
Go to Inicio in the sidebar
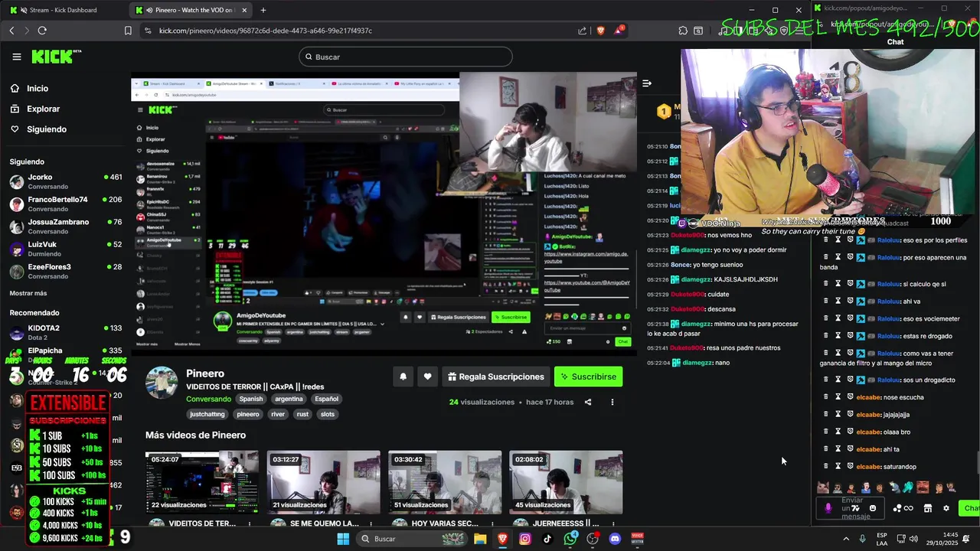coord(28,88)
